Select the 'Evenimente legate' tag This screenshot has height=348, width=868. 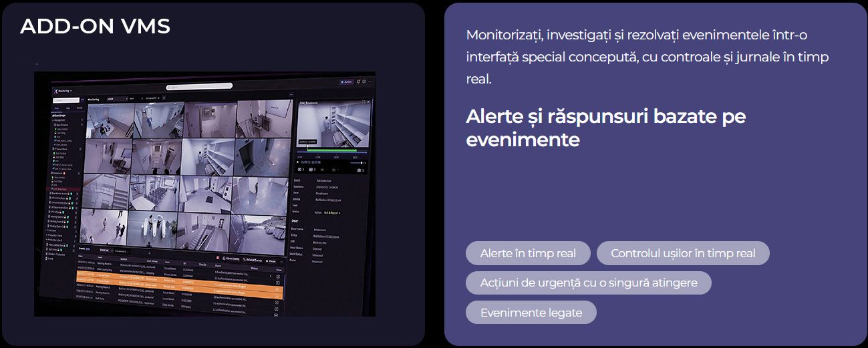click(x=531, y=313)
